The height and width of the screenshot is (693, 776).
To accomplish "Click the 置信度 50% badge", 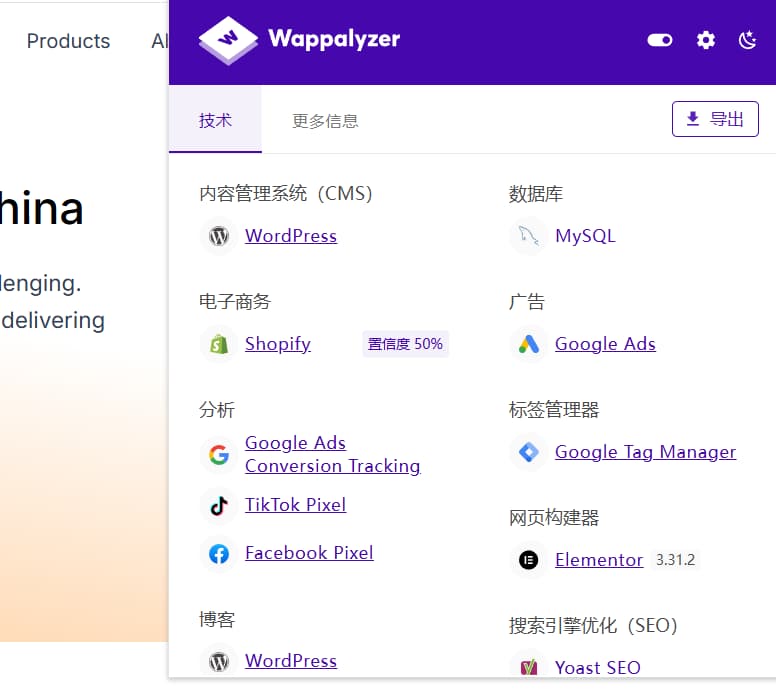I will pyautogui.click(x=405, y=344).
